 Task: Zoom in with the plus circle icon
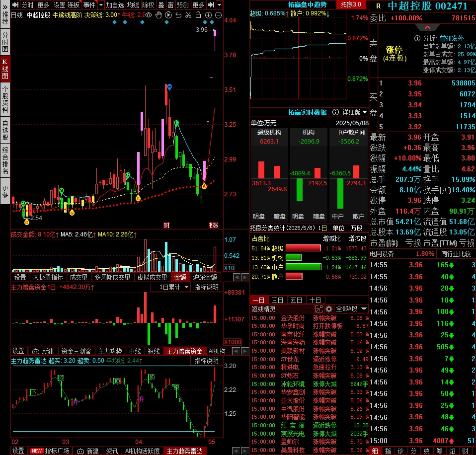click(x=208, y=15)
